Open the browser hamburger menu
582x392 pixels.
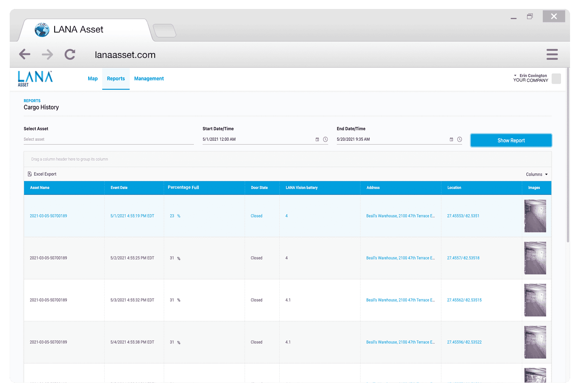click(552, 55)
